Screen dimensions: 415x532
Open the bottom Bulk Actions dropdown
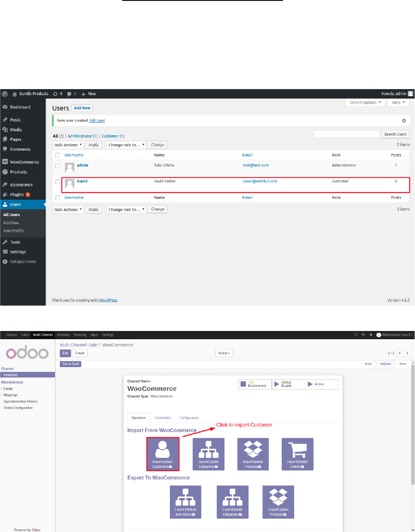68,210
